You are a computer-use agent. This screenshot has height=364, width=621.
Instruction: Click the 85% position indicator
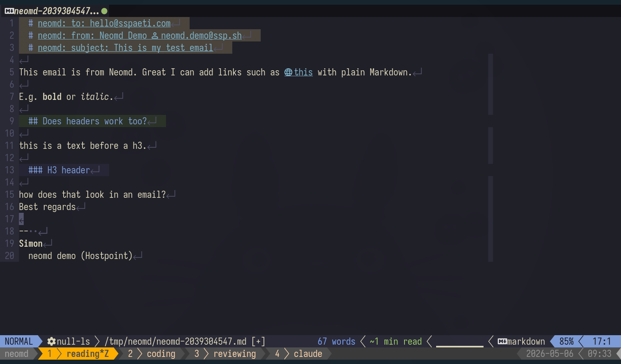click(x=566, y=341)
